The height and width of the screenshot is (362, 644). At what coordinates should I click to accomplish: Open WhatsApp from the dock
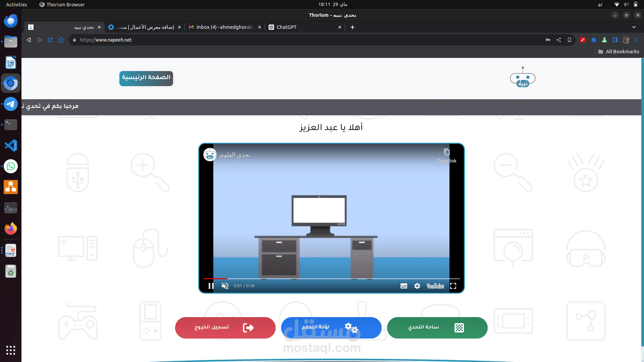tap(11, 166)
